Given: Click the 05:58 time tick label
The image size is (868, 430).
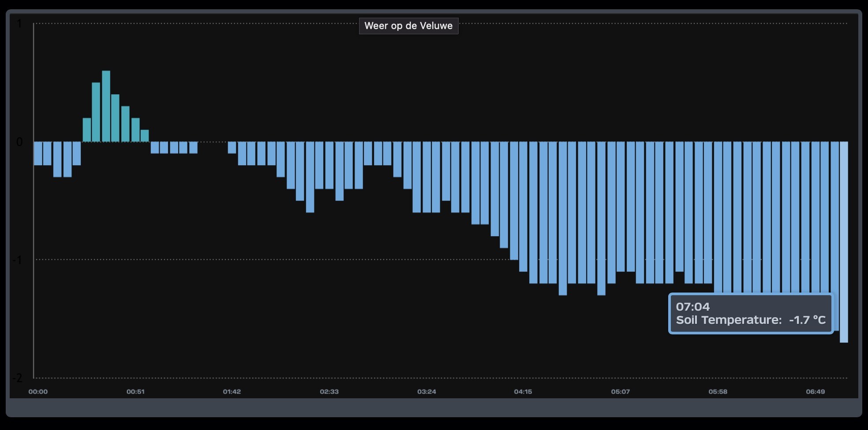Looking at the screenshot, I should pos(718,391).
